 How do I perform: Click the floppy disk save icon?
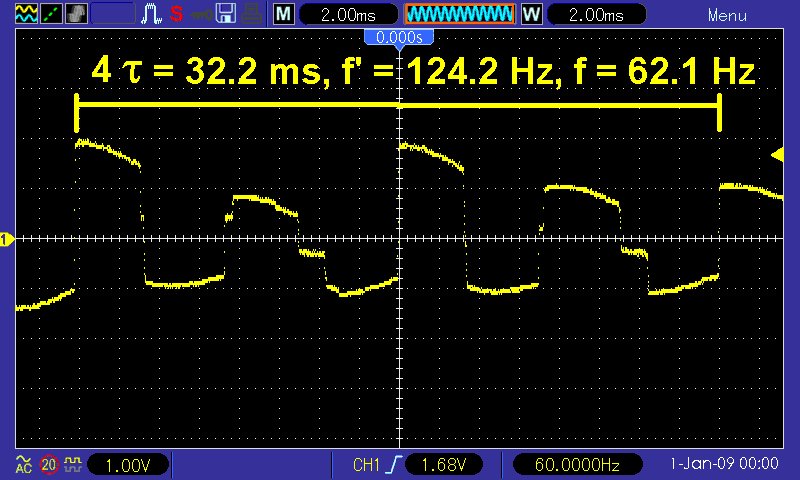click(x=226, y=14)
